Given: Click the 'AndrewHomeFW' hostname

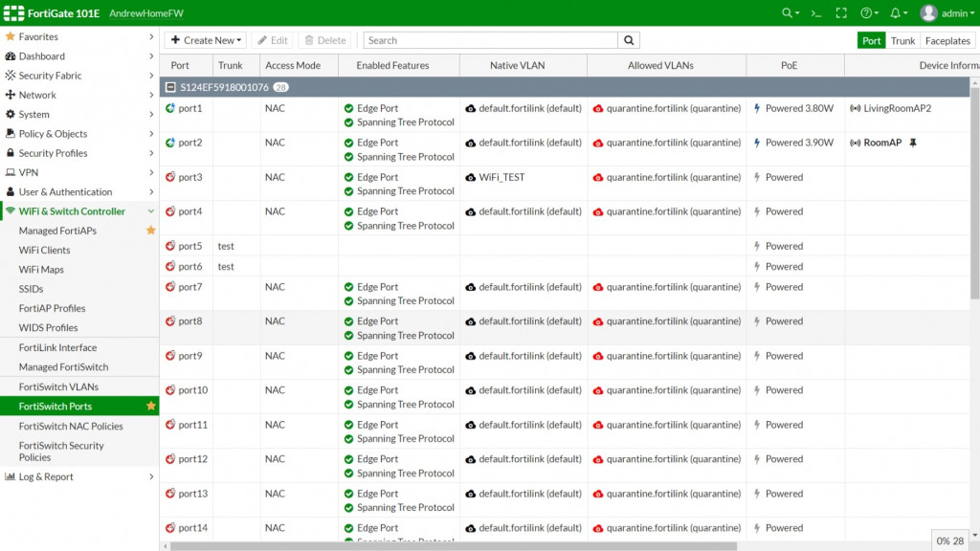Looking at the screenshot, I should click(x=146, y=13).
